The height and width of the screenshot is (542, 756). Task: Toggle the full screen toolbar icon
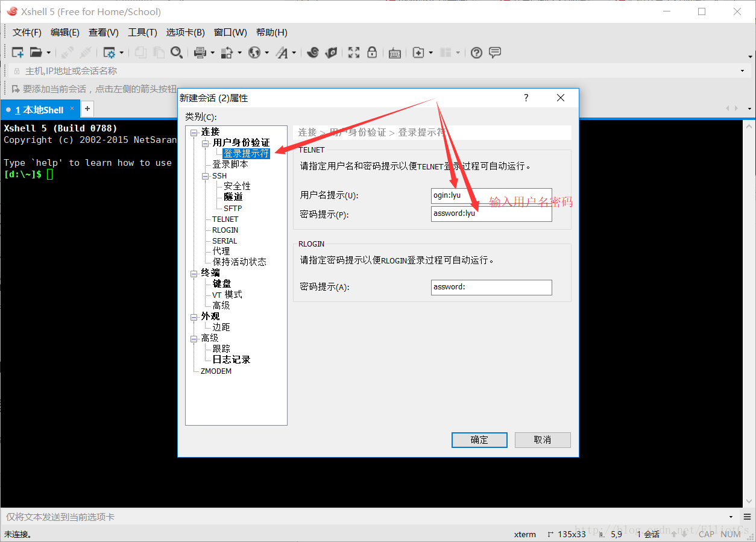point(354,52)
